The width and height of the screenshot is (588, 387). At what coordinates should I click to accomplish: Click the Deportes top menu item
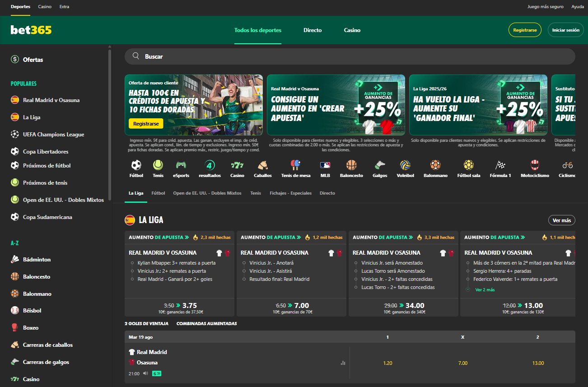click(20, 7)
